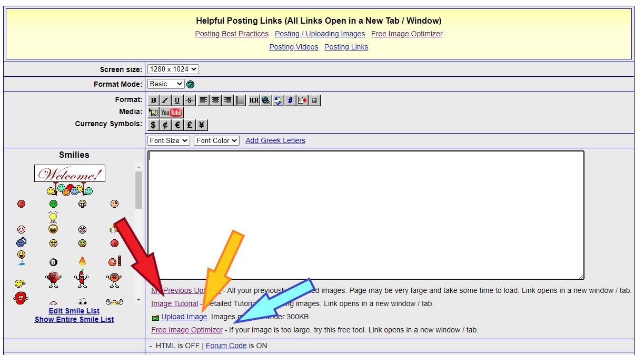Click the camera icon beside Upload Image
This screenshot has height=355, width=644.
click(155, 317)
